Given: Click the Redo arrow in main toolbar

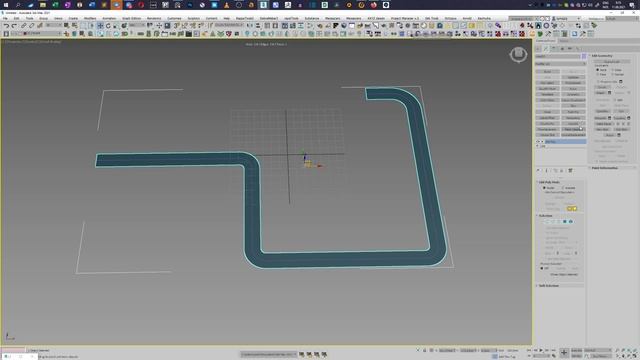Looking at the screenshot, I should (14, 26).
